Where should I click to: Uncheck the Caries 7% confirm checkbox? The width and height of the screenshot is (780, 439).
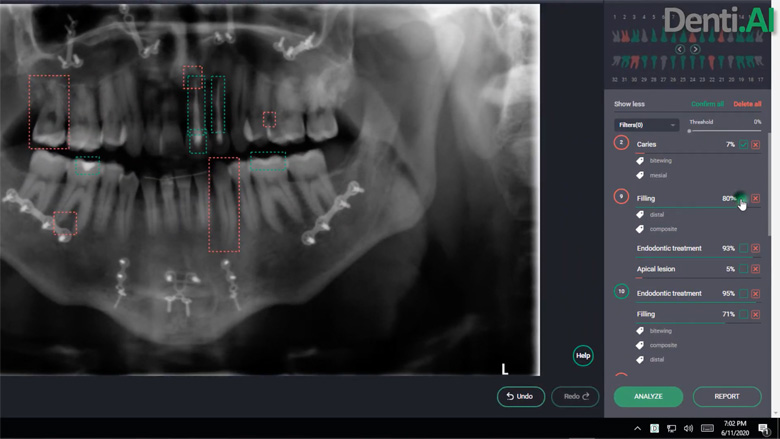pos(743,145)
